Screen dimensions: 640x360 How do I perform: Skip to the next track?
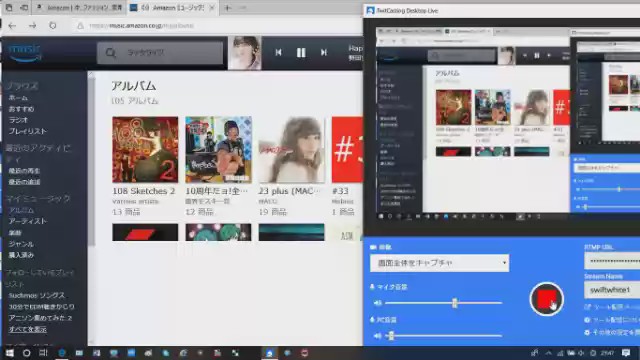(x=324, y=53)
